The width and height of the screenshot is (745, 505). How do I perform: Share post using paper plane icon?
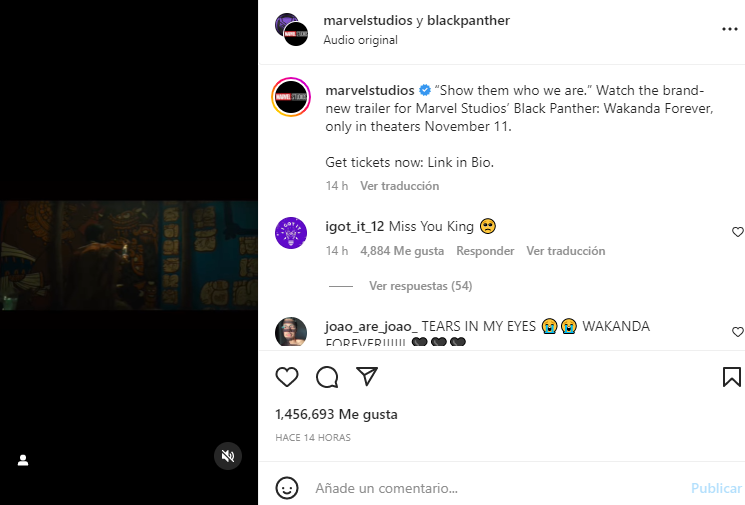(367, 377)
